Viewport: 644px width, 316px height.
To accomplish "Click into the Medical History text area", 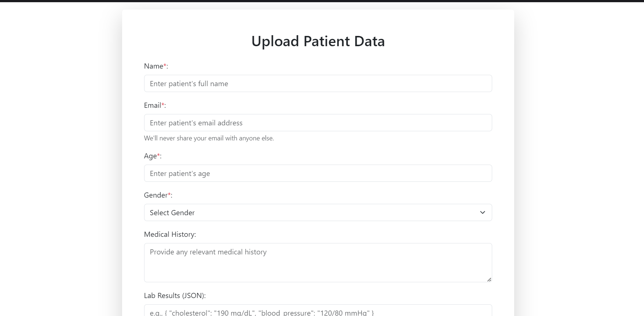I will pos(318,263).
